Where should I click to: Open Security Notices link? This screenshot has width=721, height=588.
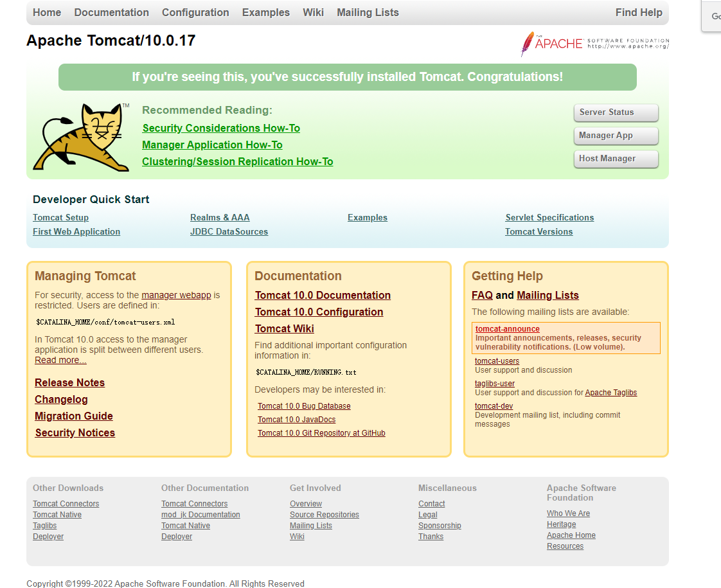tap(75, 432)
